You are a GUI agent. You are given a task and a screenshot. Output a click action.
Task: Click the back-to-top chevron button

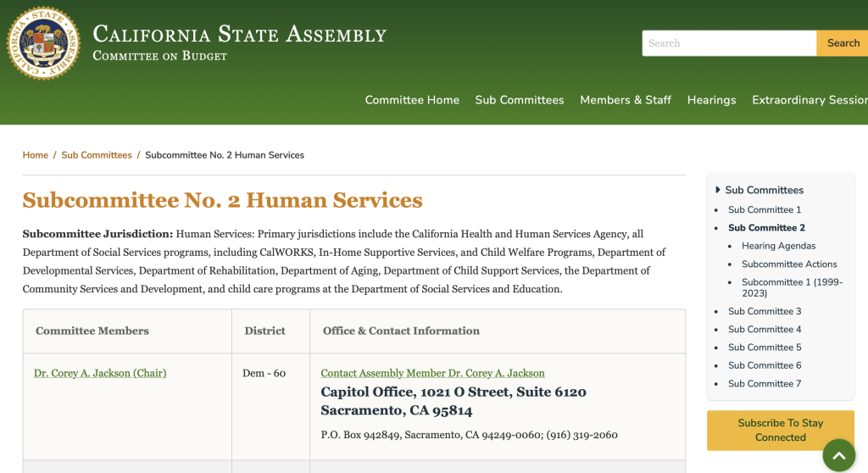click(838, 455)
